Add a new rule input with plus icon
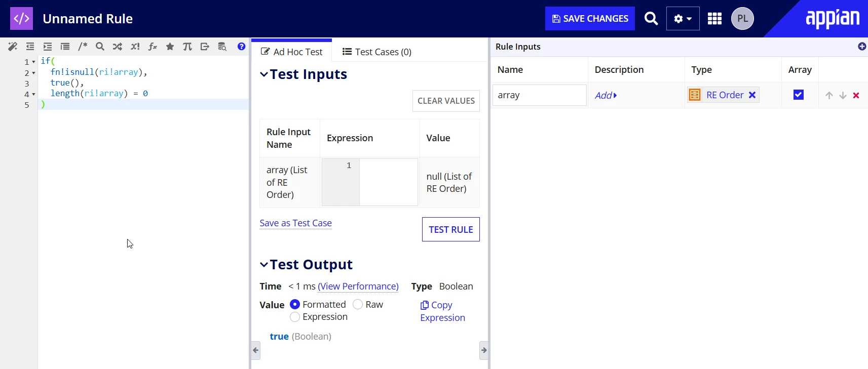Screen dimensions: 868x369 (x=861, y=47)
